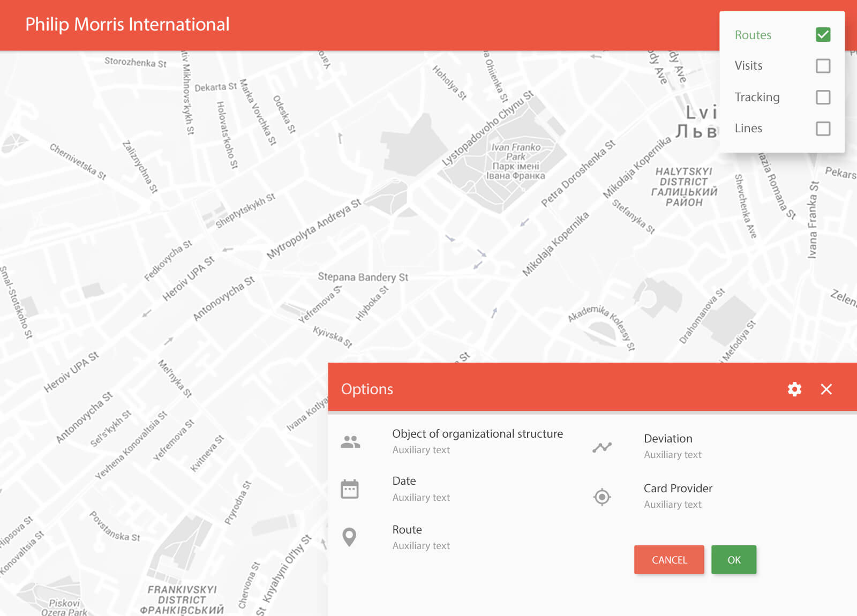Open the Date option field
The image size is (857, 616).
click(404, 481)
